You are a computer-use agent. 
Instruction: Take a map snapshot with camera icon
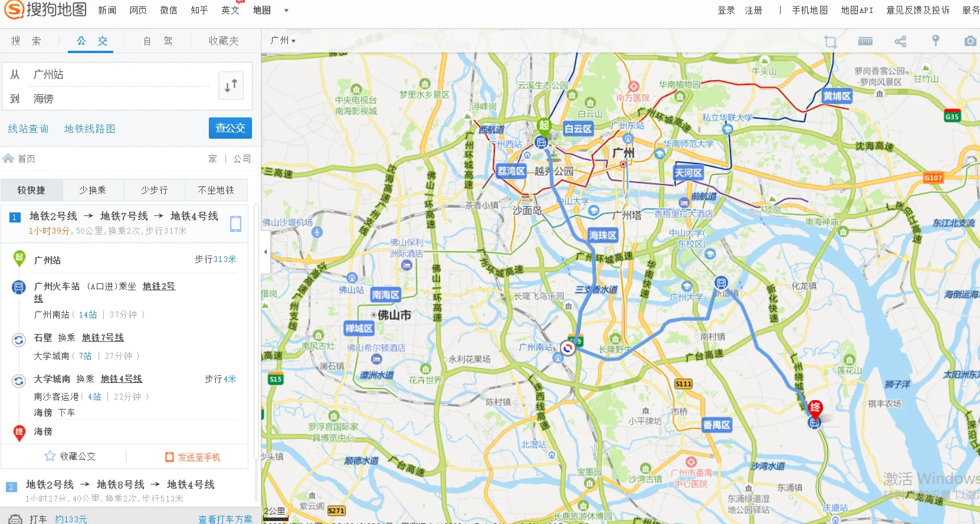(x=970, y=41)
